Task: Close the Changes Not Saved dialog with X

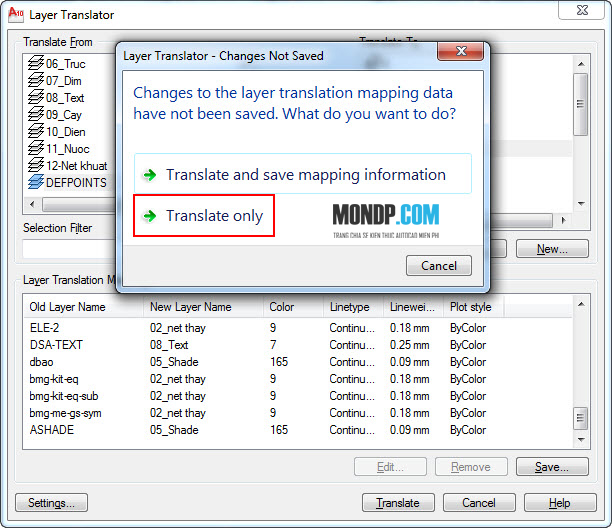Action: (x=461, y=51)
